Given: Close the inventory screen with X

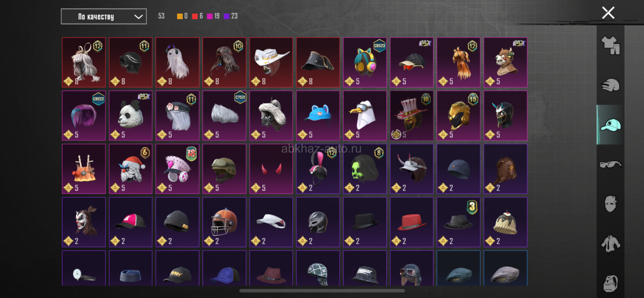Looking at the screenshot, I should [608, 13].
